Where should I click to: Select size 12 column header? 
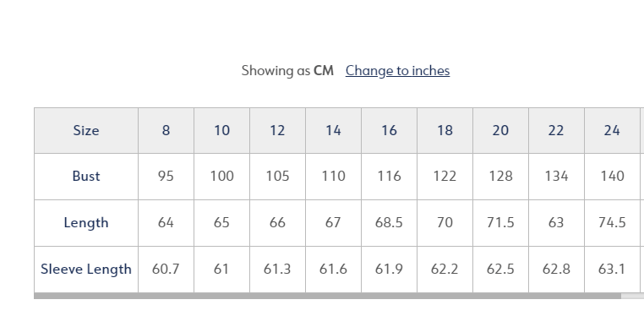(278, 130)
